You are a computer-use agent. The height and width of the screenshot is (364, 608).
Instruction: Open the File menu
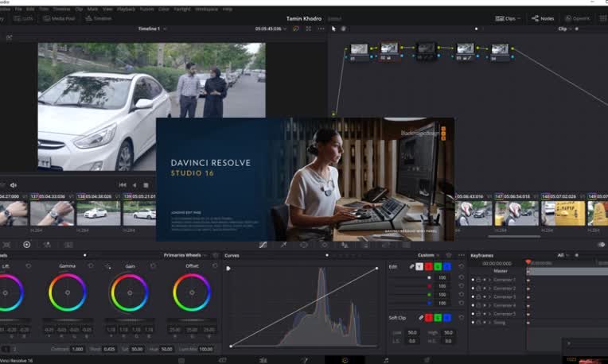click(18, 9)
